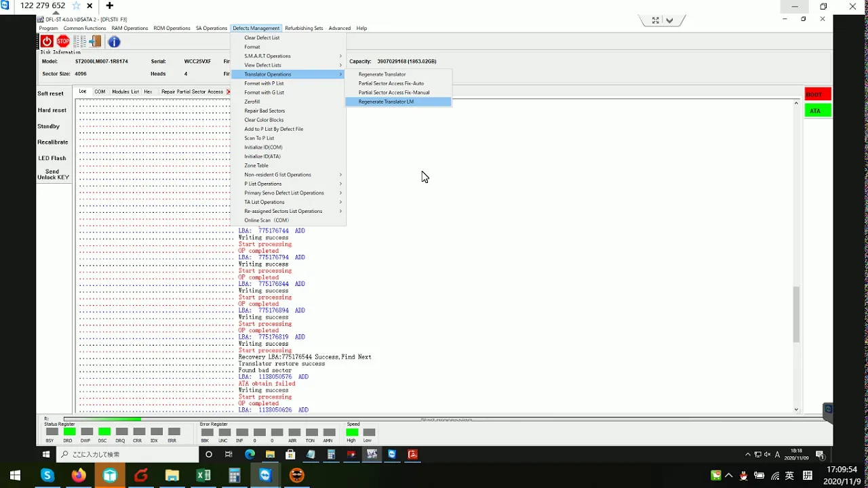Click the red BOOT button
This screenshot has width=868, height=488.
pos(817,94)
